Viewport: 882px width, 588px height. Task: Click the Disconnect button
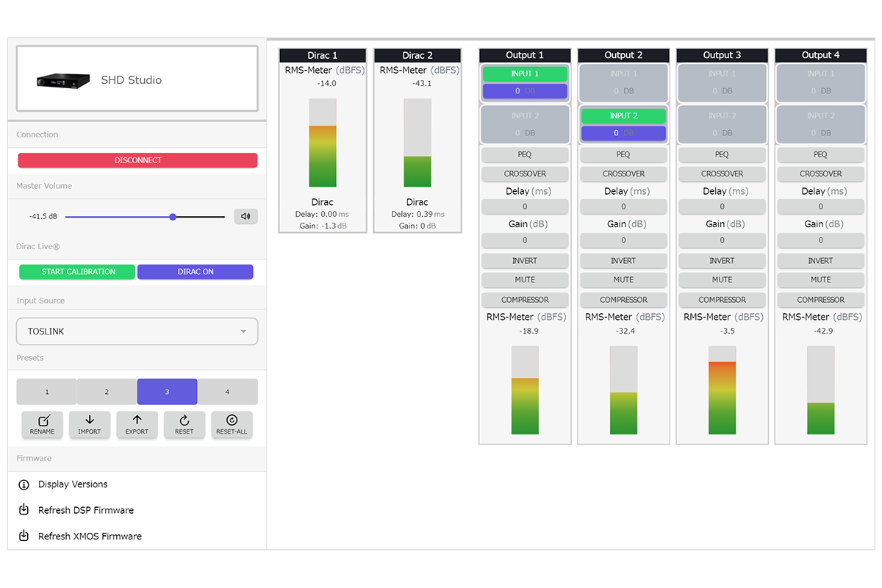tap(137, 160)
